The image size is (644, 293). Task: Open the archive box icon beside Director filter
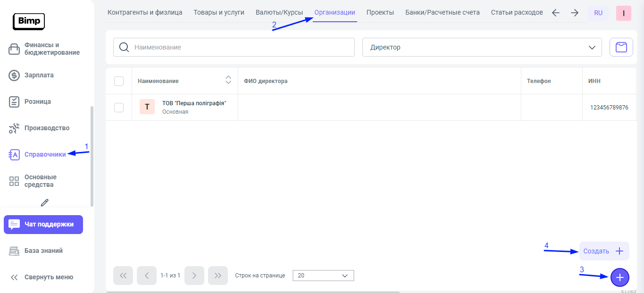tap(621, 47)
